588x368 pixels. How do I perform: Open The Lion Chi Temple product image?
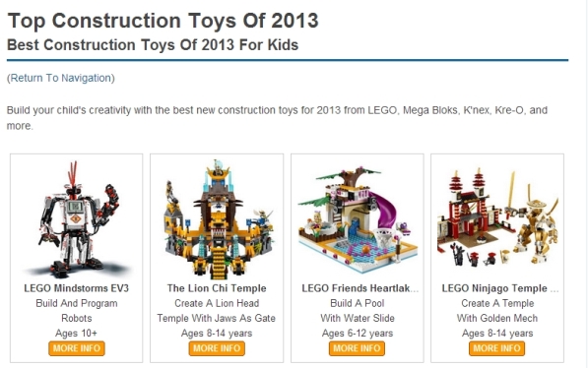[217, 219]
